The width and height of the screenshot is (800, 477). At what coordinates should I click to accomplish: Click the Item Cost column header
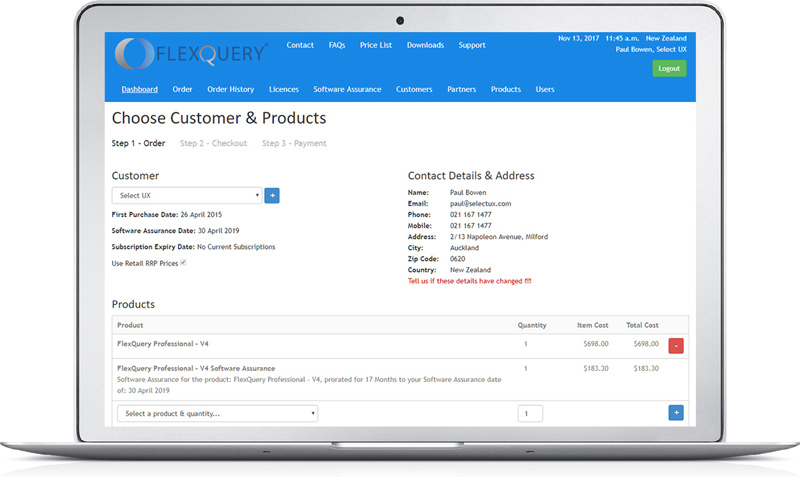tap(592, 325)
